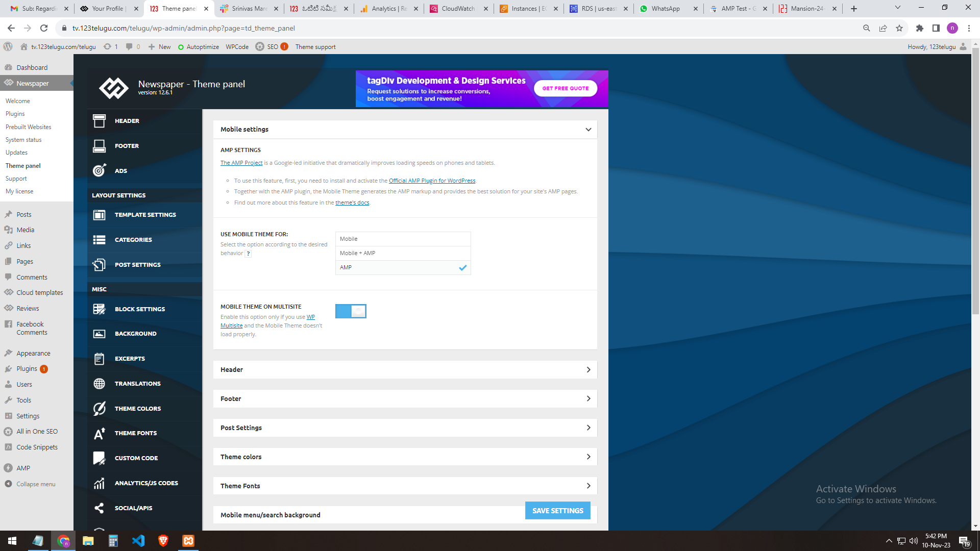Open the Posts admin menu

23,215
